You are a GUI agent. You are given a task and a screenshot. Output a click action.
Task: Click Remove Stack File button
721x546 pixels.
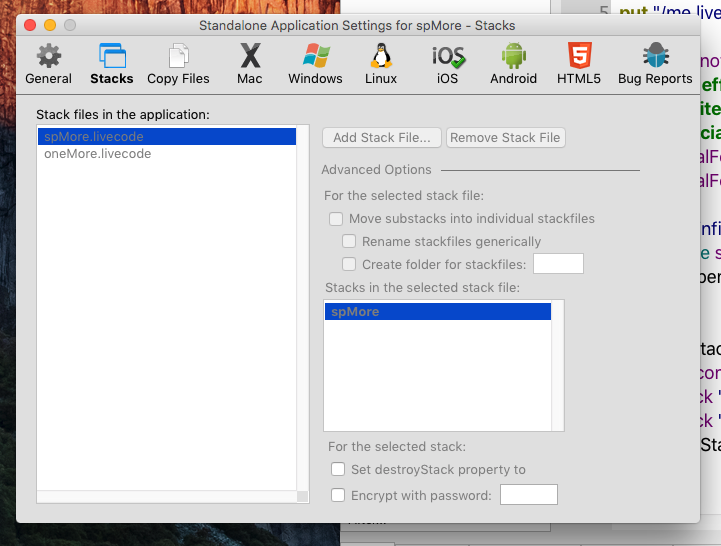pos(505,138)
